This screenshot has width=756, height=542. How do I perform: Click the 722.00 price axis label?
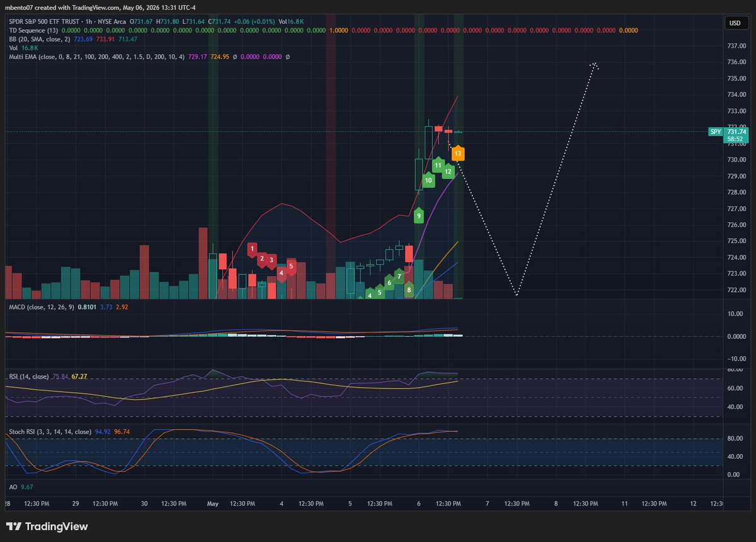tap(736, 290)
